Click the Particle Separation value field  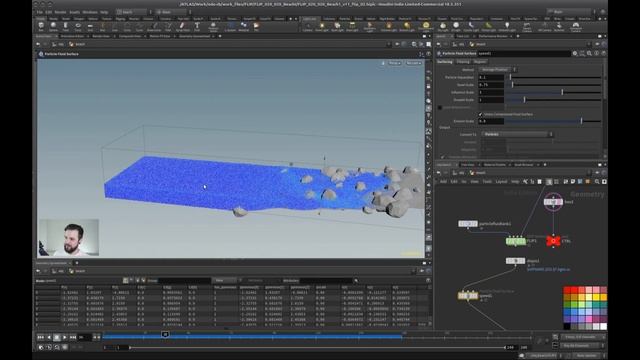[491, 77]
